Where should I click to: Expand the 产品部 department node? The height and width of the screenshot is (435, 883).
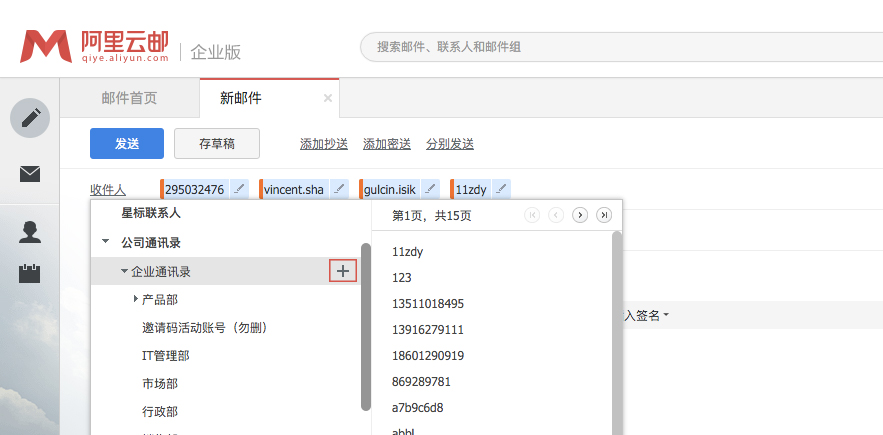136,299
